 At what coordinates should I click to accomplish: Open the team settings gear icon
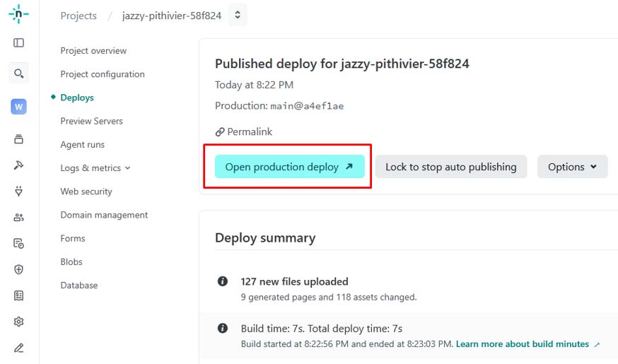click(x=18, y=322)
